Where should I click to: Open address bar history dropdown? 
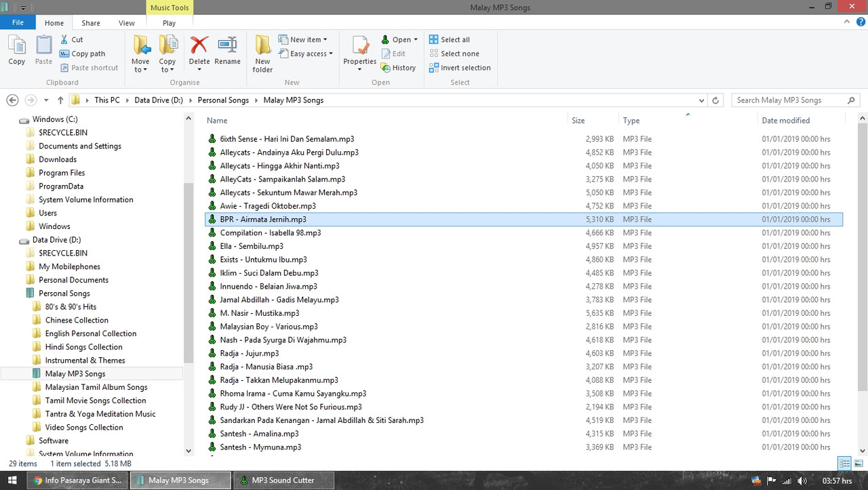pyautogui.click(x=701, y=100)
